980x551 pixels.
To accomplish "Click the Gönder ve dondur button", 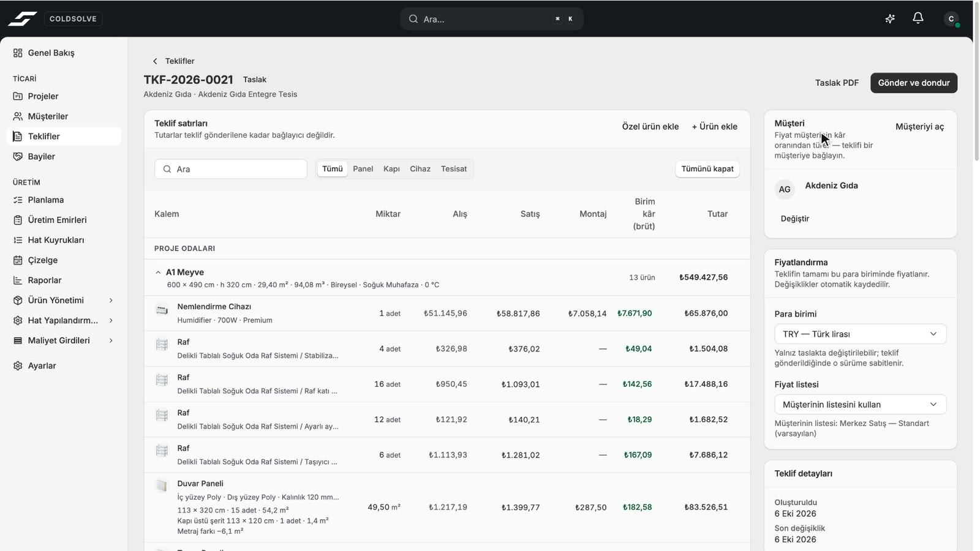I will pos(914,83).
